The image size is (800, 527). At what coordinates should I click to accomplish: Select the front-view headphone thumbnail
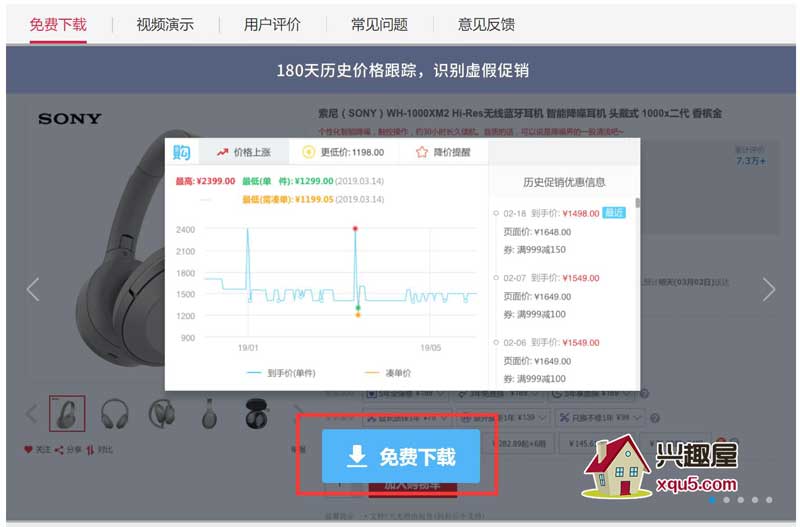(x=114, y=413)
